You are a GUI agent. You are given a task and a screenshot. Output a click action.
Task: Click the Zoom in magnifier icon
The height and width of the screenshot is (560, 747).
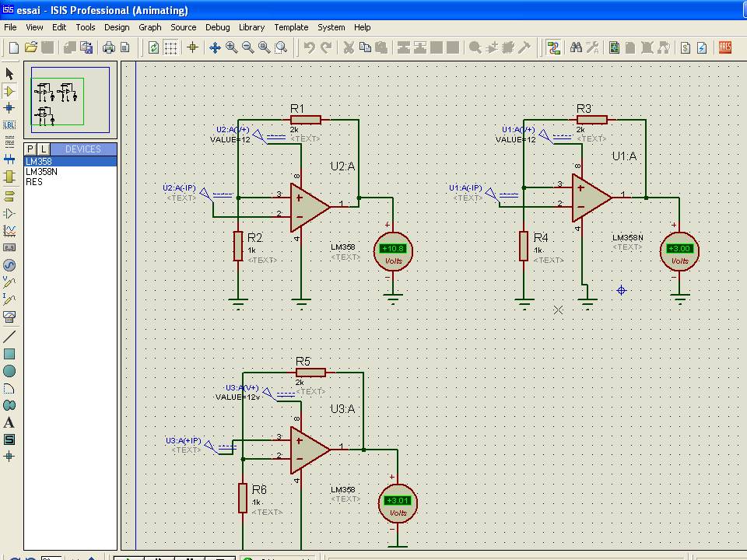click(x=231, y=47)
